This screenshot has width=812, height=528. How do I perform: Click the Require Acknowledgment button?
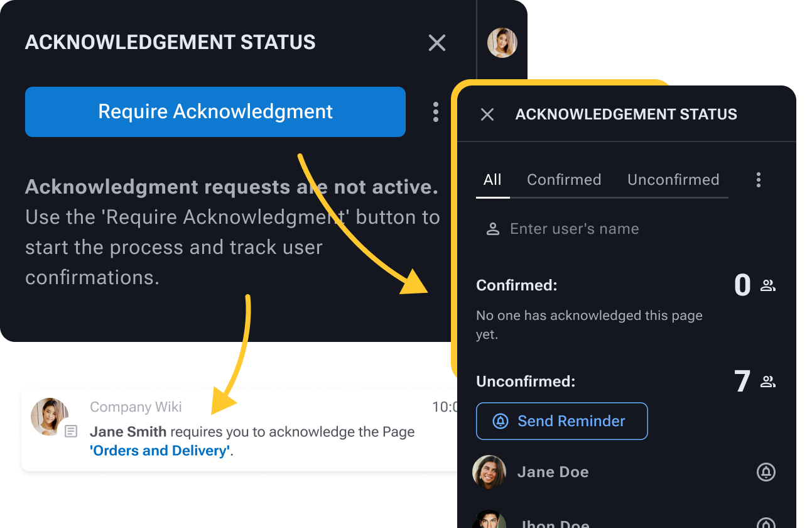coord(215,112)
